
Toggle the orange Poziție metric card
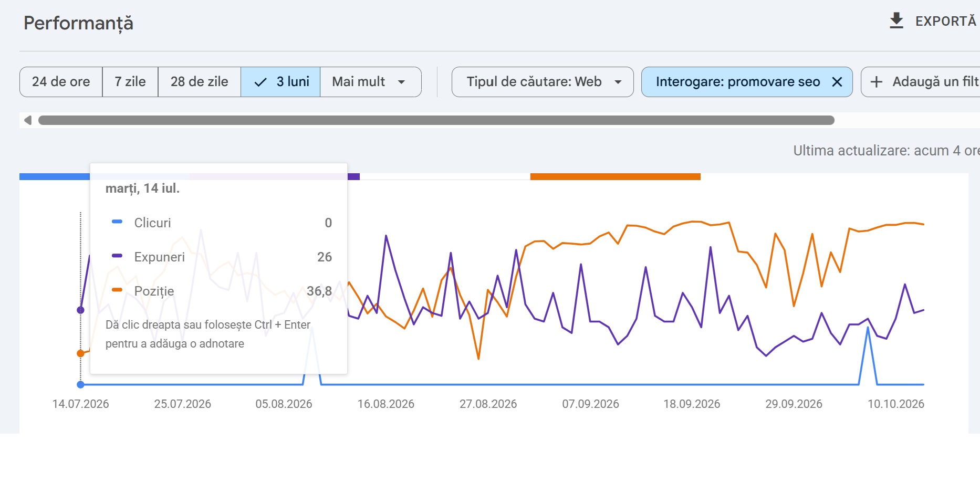click(616, 177)
